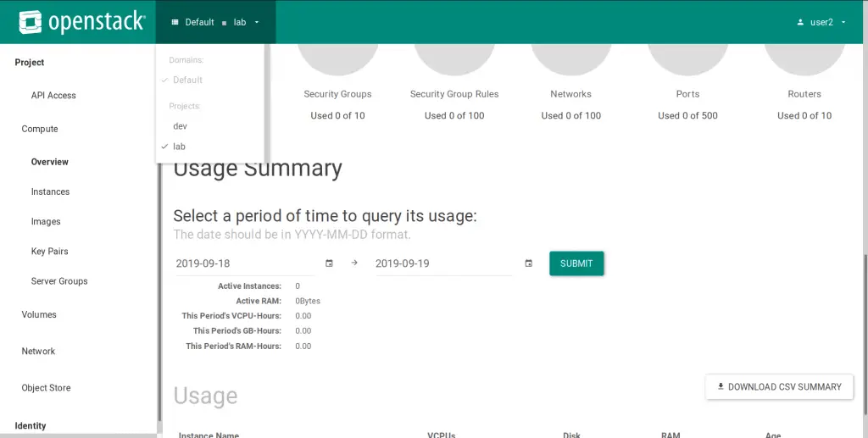This screenshot has width=868, height=438.
Task: Click the SUBMIT button
Action: [x=576, y=263]
